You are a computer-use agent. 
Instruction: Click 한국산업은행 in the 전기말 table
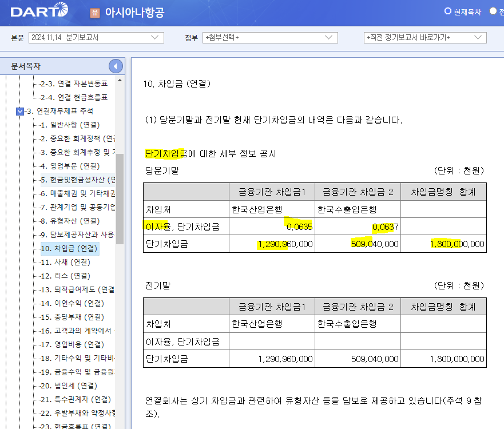tap(257, 324)
